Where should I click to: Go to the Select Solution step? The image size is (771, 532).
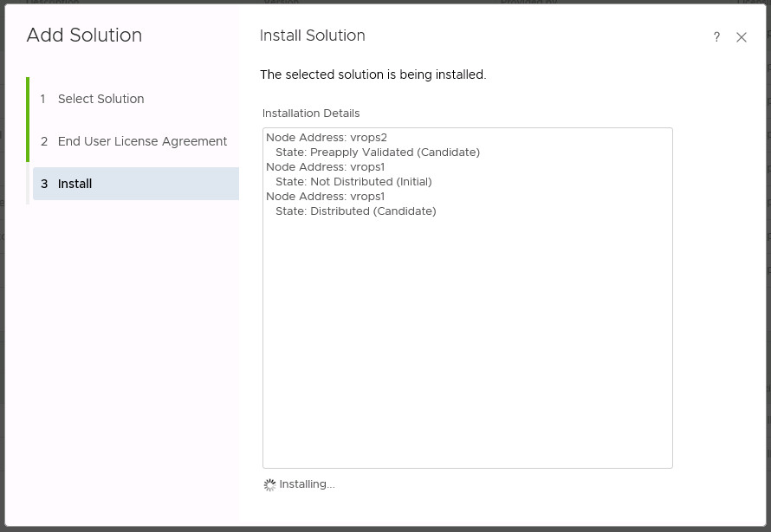[100, 99]
